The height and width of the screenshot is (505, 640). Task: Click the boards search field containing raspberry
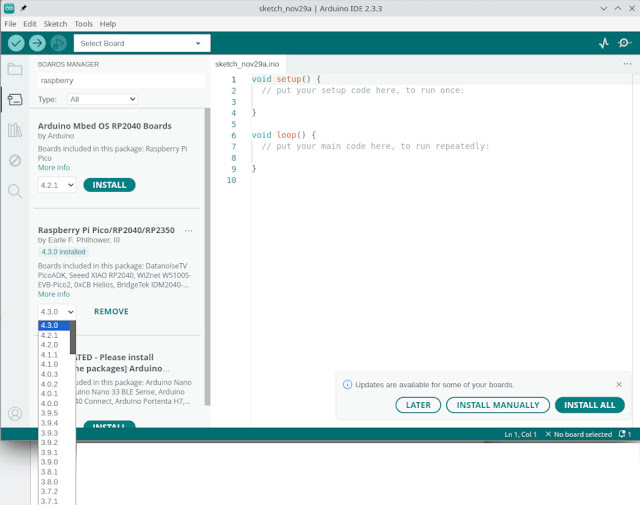121,80
